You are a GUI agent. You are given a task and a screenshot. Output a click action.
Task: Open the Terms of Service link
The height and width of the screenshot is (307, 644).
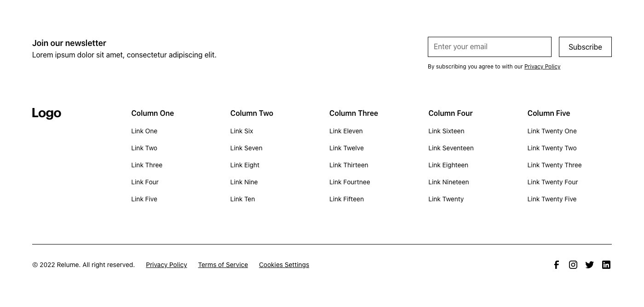(223, 265)
